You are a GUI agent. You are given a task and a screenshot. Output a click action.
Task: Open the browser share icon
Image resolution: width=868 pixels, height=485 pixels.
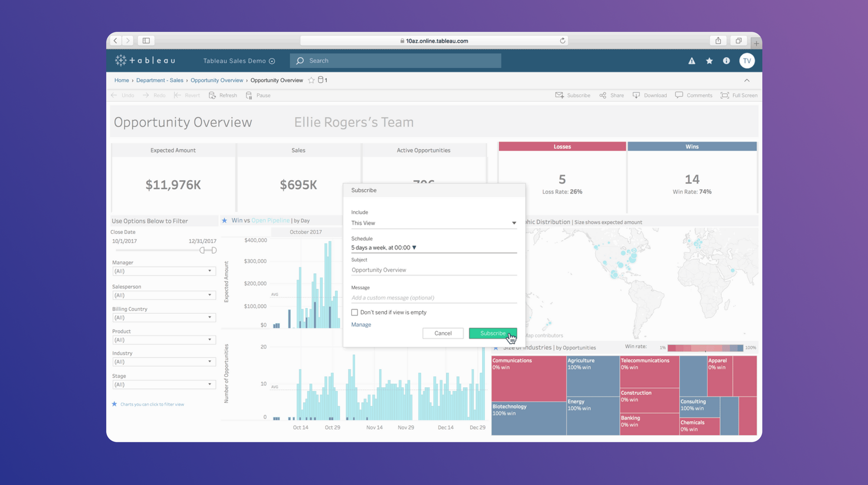(718, 41)
